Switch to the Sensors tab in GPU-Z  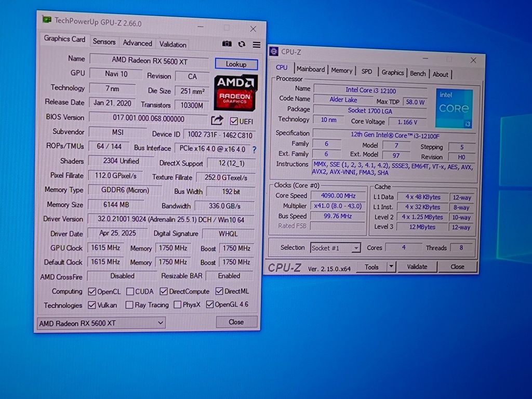(x=104, y=42)
